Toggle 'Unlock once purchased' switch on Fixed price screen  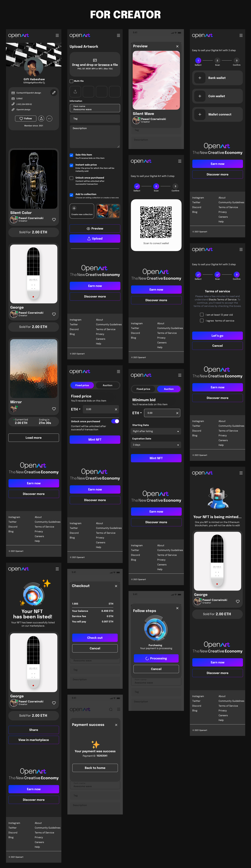pos(115,421)
